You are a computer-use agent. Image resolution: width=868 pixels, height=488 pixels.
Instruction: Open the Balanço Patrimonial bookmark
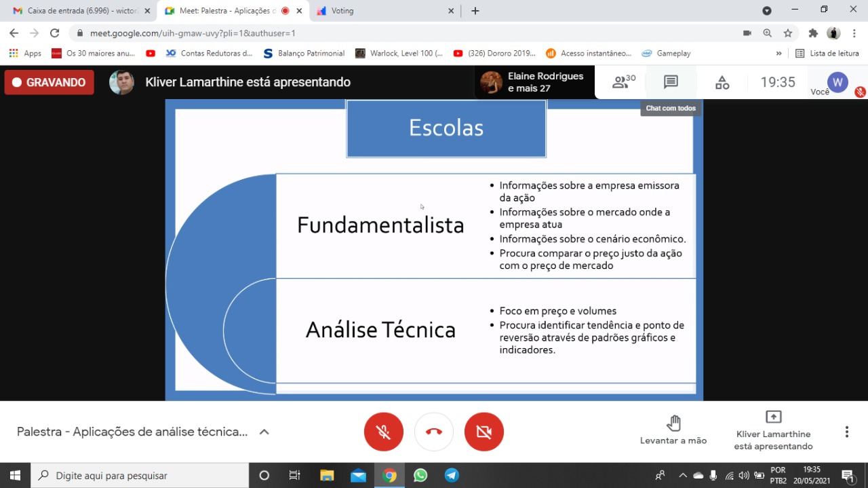coord(304,53)
